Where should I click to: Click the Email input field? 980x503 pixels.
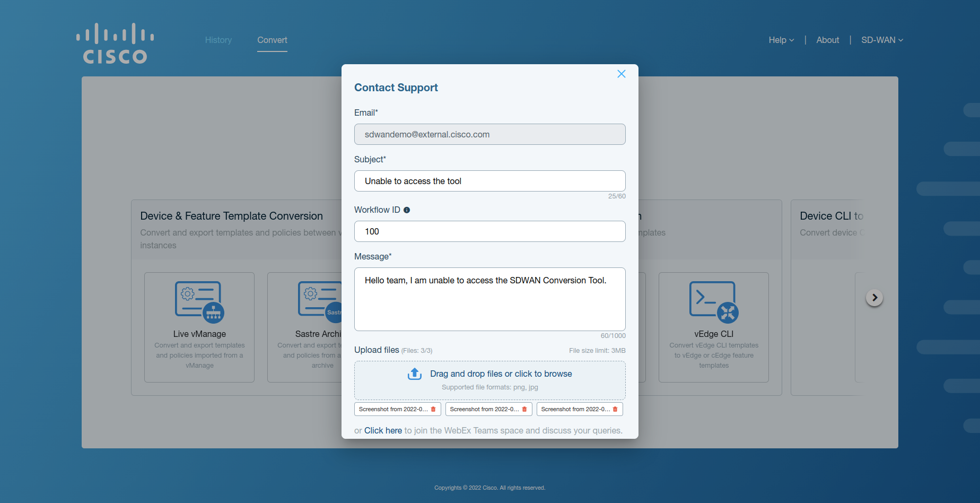(x=489, y=134)
